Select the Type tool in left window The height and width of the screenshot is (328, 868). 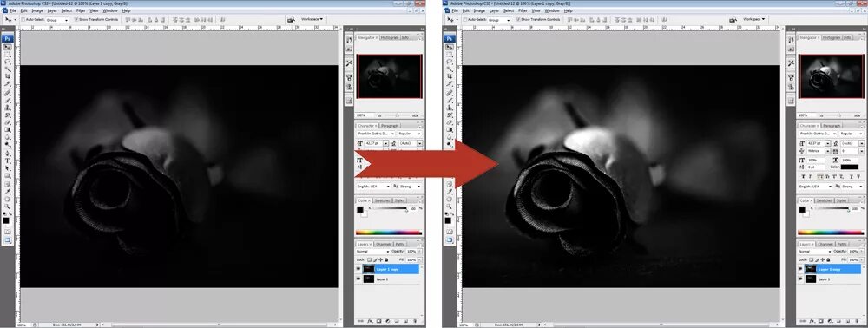(7, 161)
